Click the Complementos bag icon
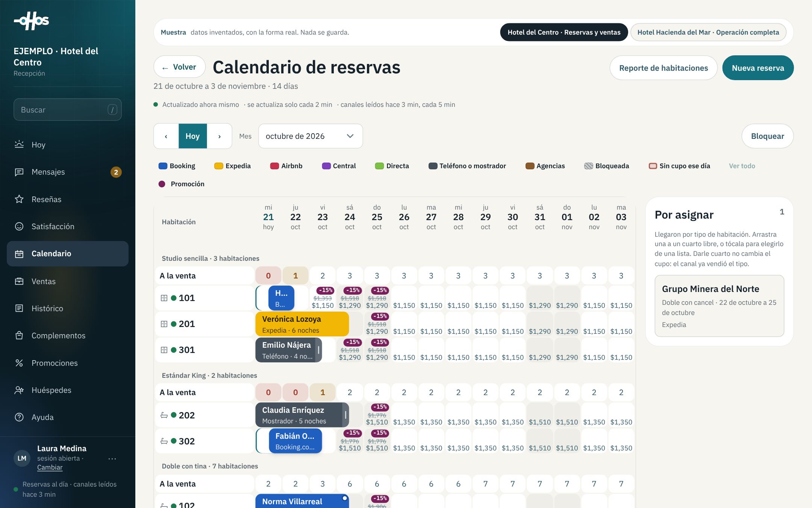This screenshot has width=812, height=508. tap(19, 335)
